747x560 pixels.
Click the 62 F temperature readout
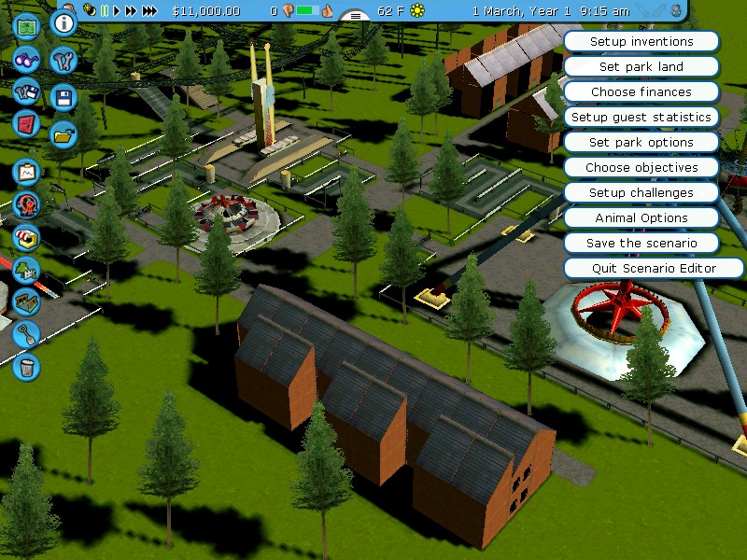389,10
